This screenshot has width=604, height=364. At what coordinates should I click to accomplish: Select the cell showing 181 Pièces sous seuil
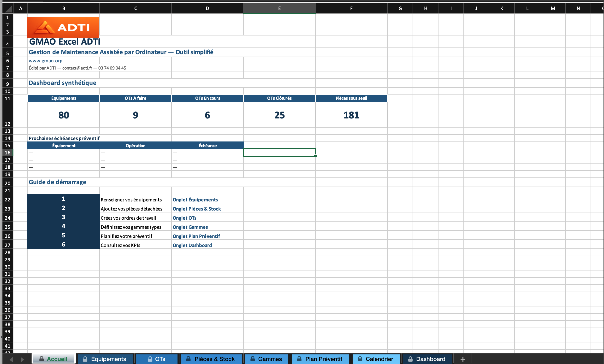tap(351, 115)
